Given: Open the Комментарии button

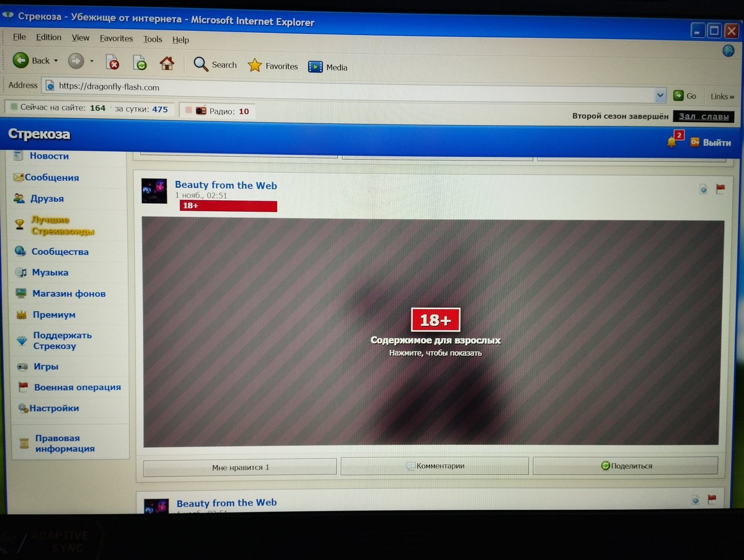Looking at the screenshot, I should (x=435, y=466).
